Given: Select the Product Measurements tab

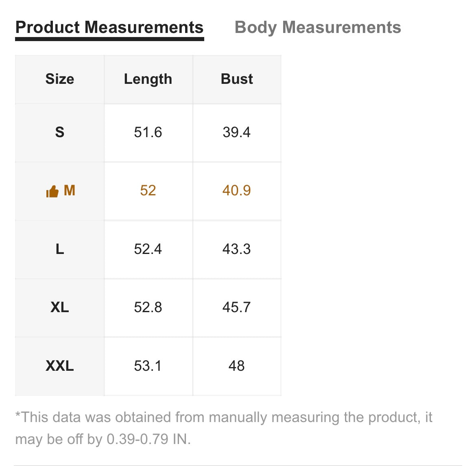Looking at the screenshot, I should click(109, 27).
